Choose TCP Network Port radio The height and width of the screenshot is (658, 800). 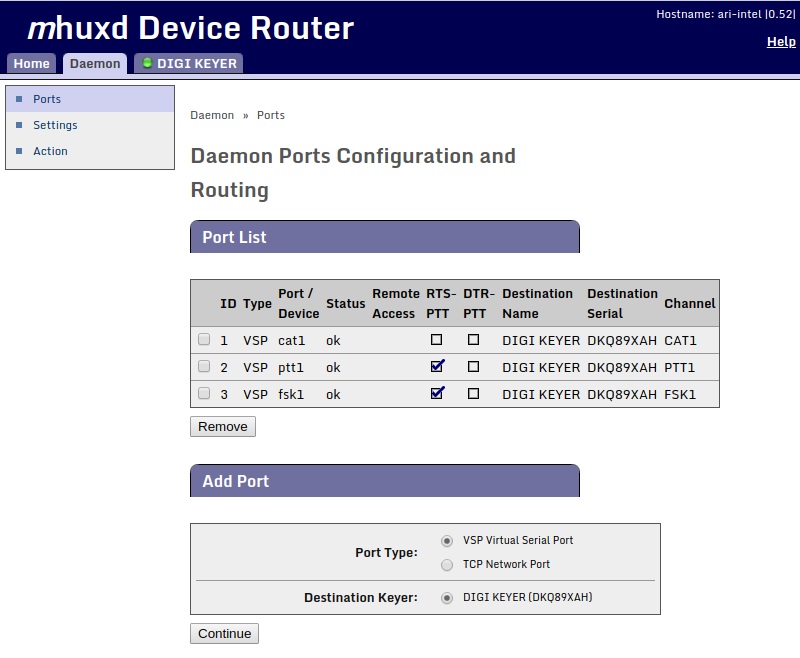pyautogui.click(x=447, y=565)
